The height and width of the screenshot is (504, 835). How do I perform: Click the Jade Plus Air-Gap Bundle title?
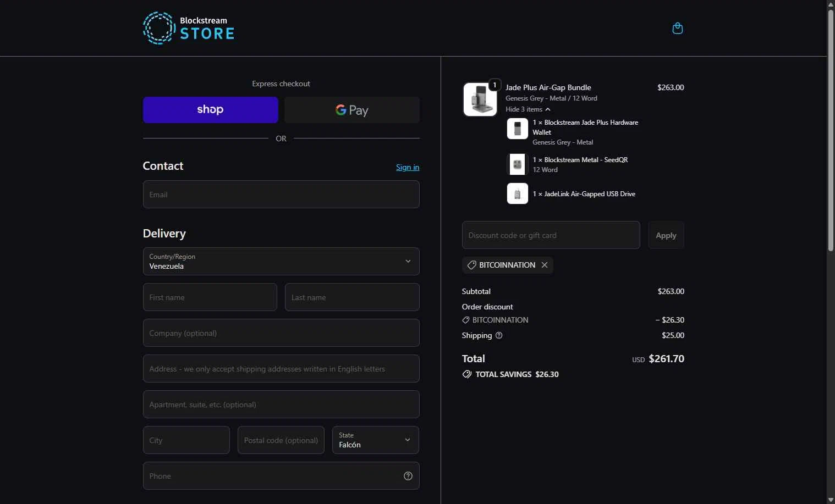pos(548,87)
